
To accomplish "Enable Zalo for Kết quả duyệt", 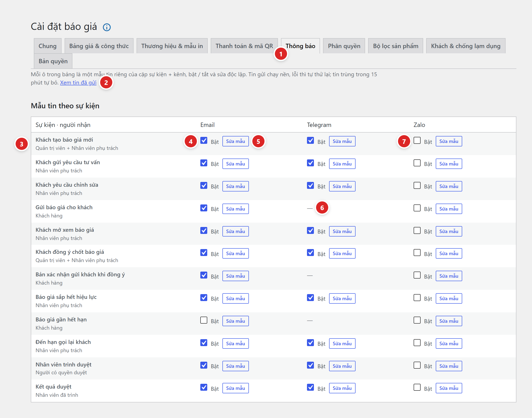I will (x=417, y=387).
